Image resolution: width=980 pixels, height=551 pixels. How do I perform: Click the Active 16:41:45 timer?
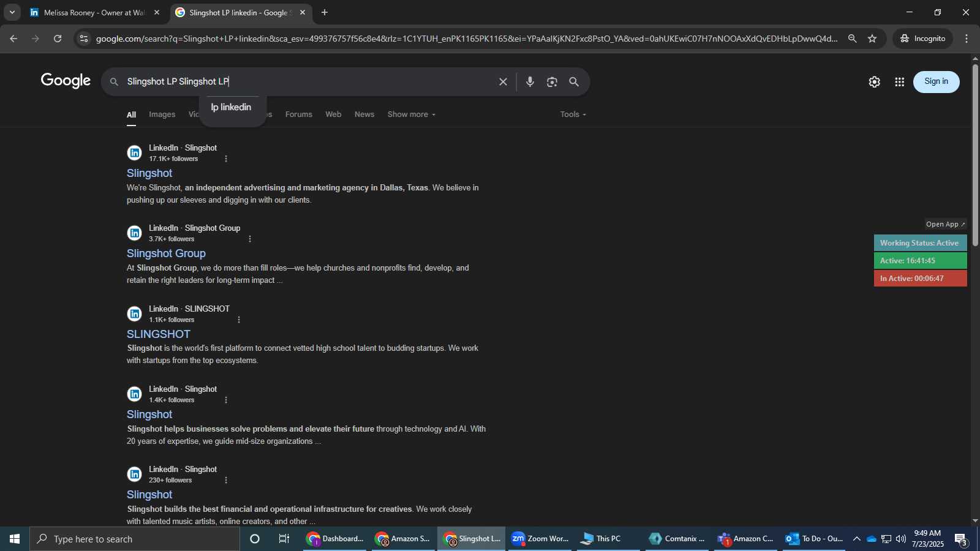(x=920, y=261)
